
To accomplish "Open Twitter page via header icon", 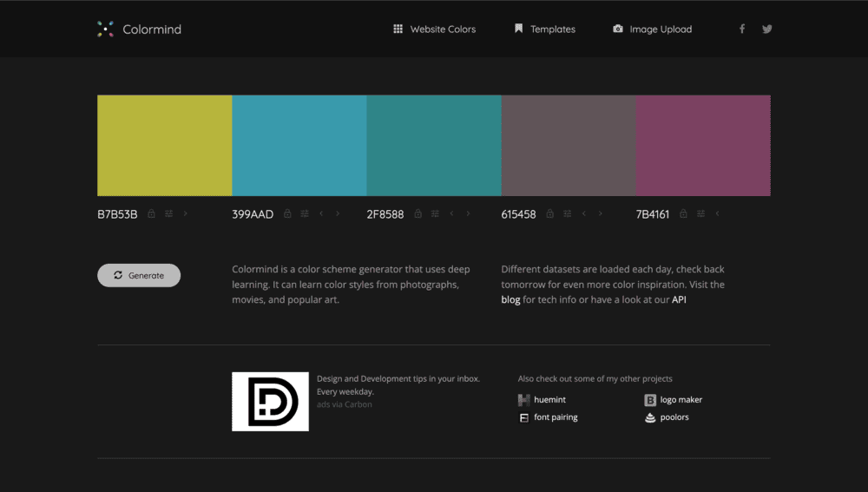I will click(x=767, y=29).
